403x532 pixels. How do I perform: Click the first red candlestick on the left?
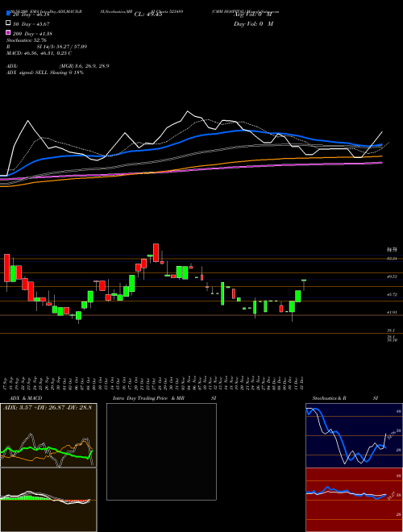tap(6, 268)
